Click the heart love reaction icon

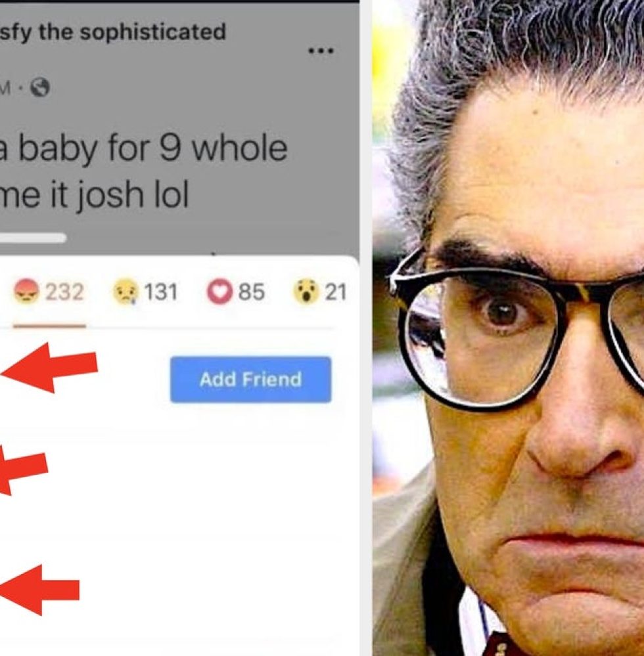coord(219,292)
